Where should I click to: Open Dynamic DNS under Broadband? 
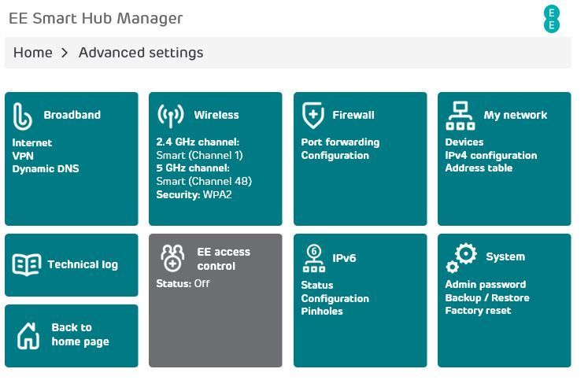46,169
